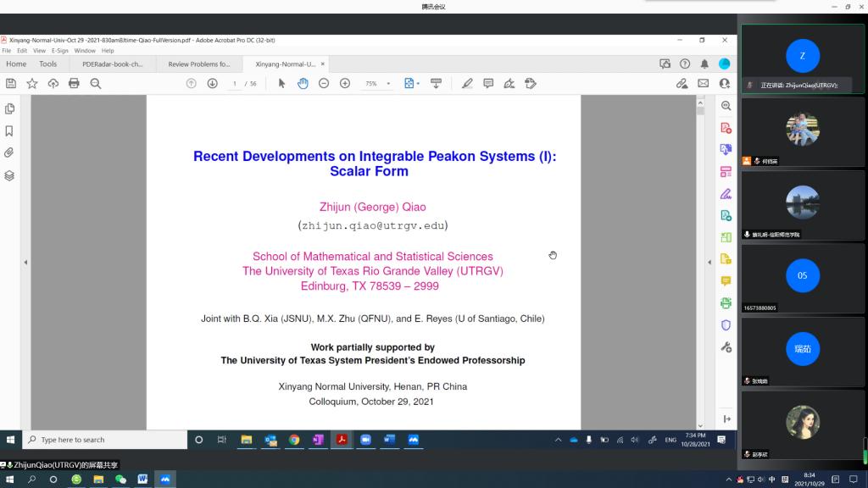Switch to the PDERadar-book tab
Screen dimensions: 868x488
[x=113, y=64]
